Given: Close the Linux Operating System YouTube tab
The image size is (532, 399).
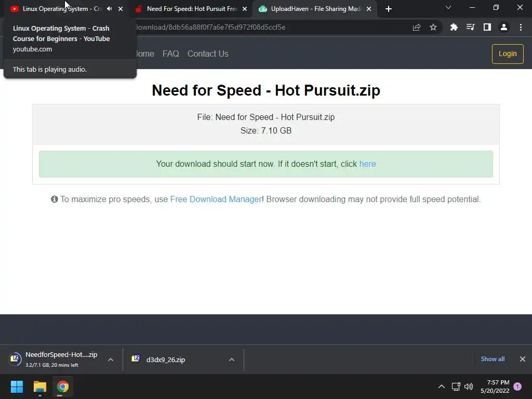Looking at the screenshot, I should 121,9.
